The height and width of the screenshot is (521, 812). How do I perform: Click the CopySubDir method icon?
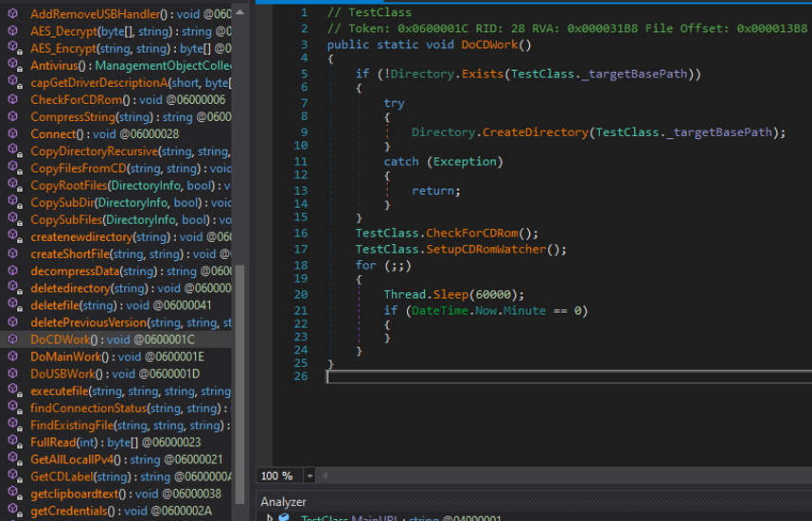pyautogui.click(x=14, y=202)
